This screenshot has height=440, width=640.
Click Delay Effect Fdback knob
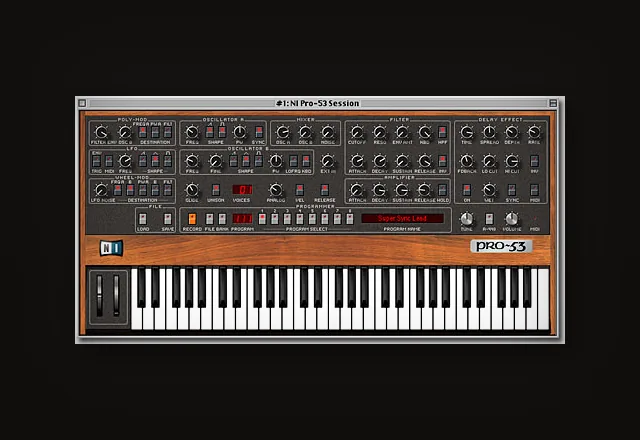(467, 161)
